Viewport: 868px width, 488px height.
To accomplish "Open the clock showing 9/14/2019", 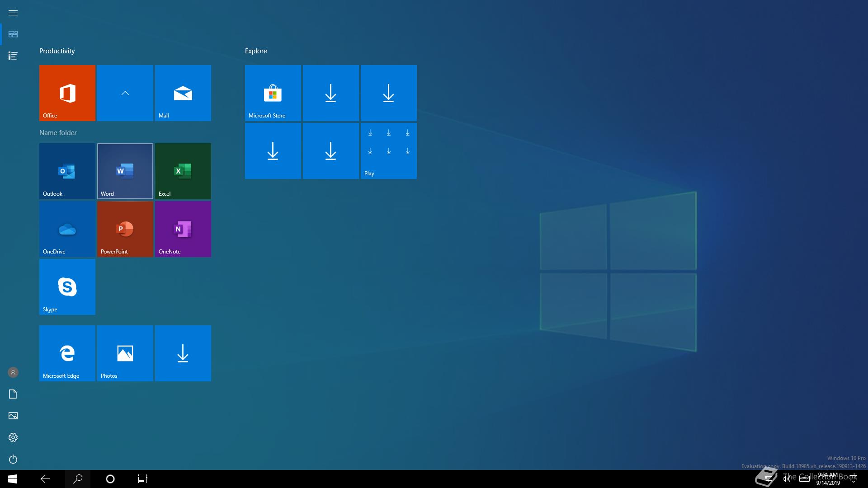I will pos(828,479).
